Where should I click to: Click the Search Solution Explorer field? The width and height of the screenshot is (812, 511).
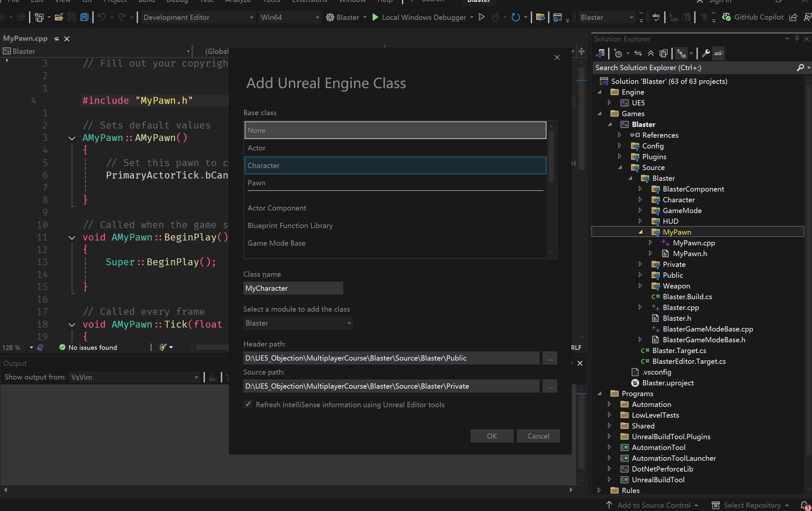click(694, 68)
